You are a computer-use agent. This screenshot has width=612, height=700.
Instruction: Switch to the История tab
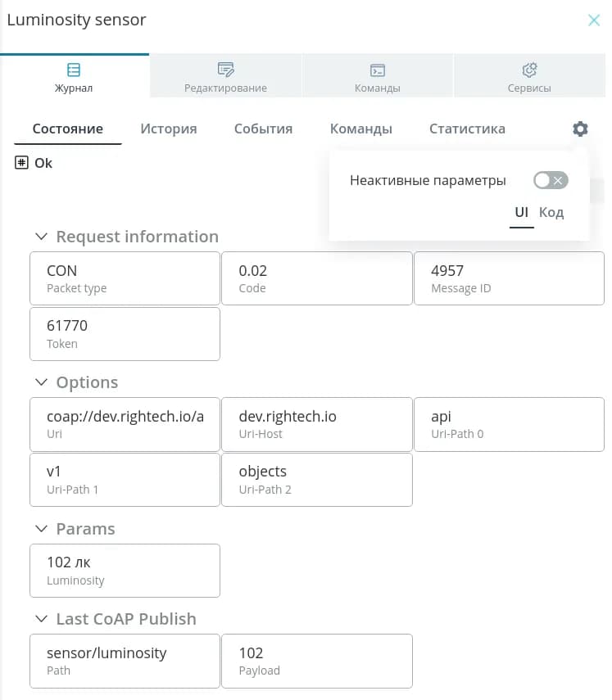(x=168, y=129)
